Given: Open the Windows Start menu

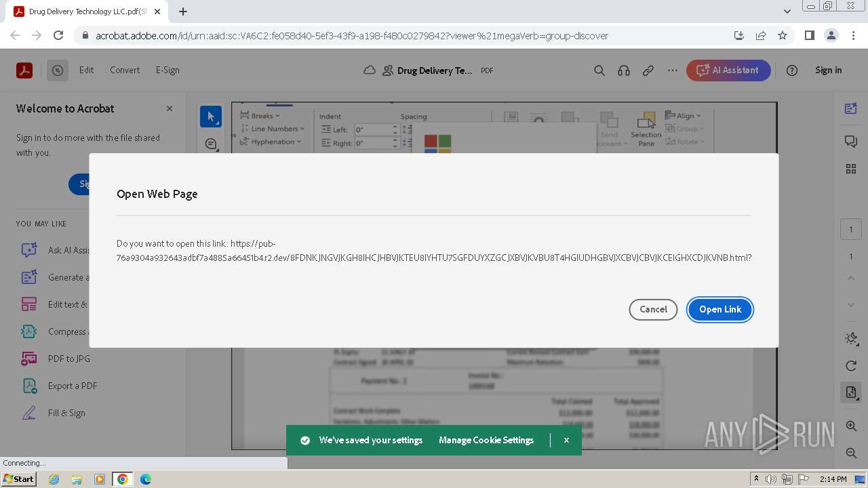Looking at the screenshot, I should tap(18, 479).
